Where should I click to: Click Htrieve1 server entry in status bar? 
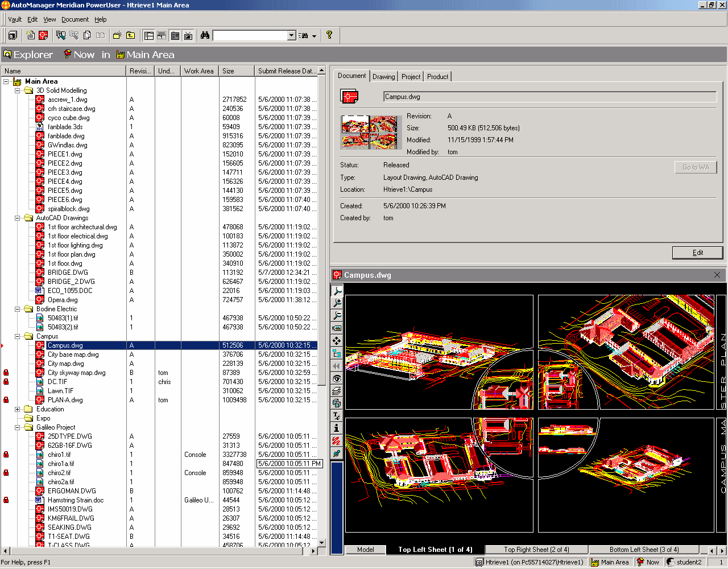click(530, 562)
